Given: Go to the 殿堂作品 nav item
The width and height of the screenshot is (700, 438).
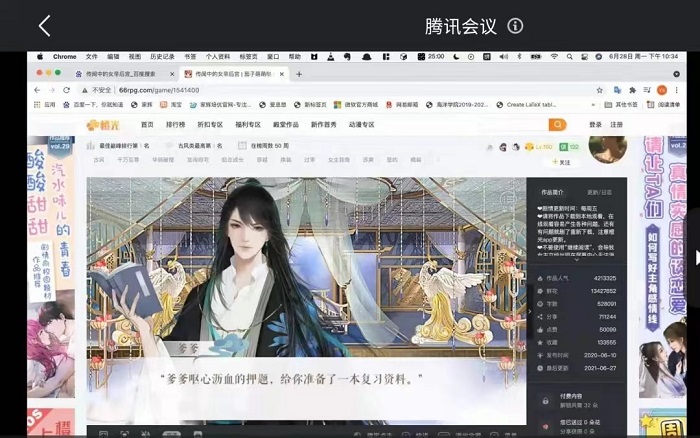Looking at the screenshot, I should click(x=286, y=125).
